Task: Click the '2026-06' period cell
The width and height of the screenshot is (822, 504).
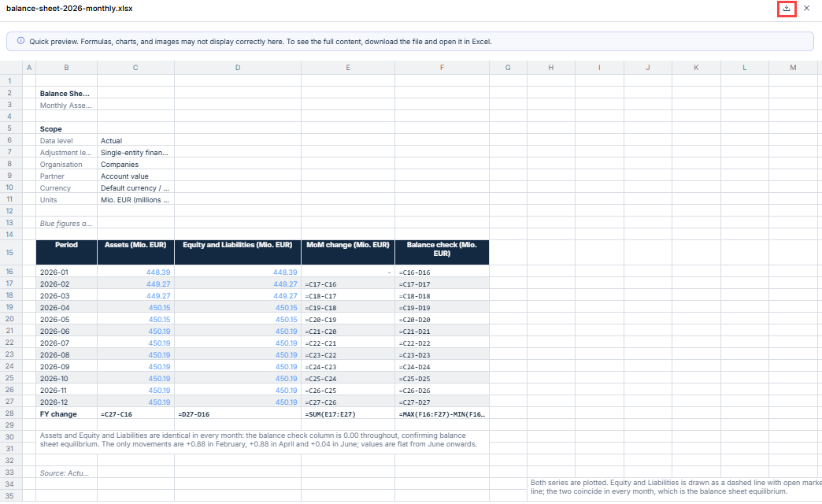Action: coord(67,331)
